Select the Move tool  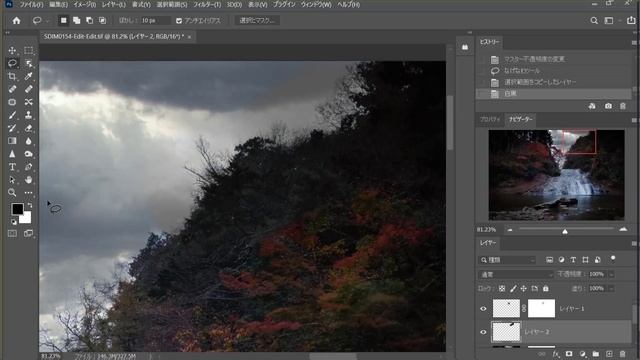click(12, 50)
